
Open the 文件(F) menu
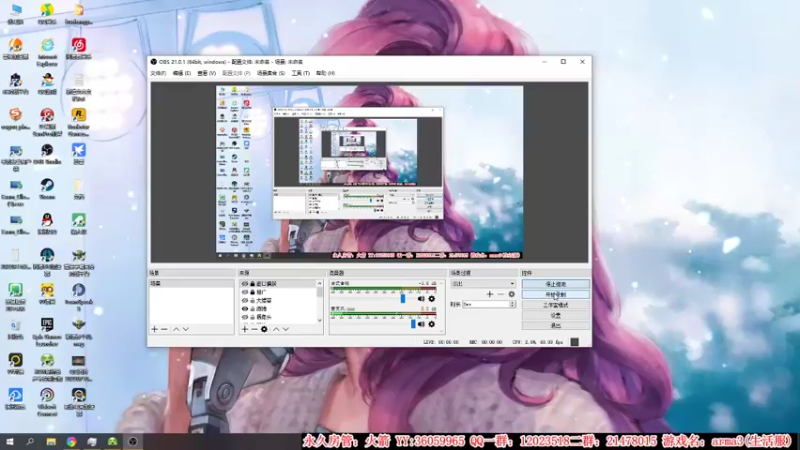click(x=158, y=73)
